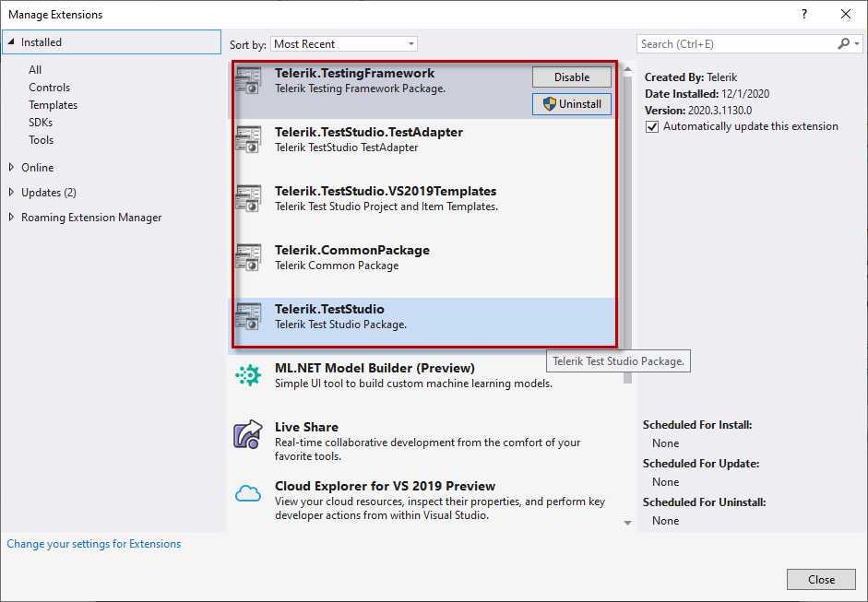Click the Telerik.CommonPackage extension icon

[248, 258]
